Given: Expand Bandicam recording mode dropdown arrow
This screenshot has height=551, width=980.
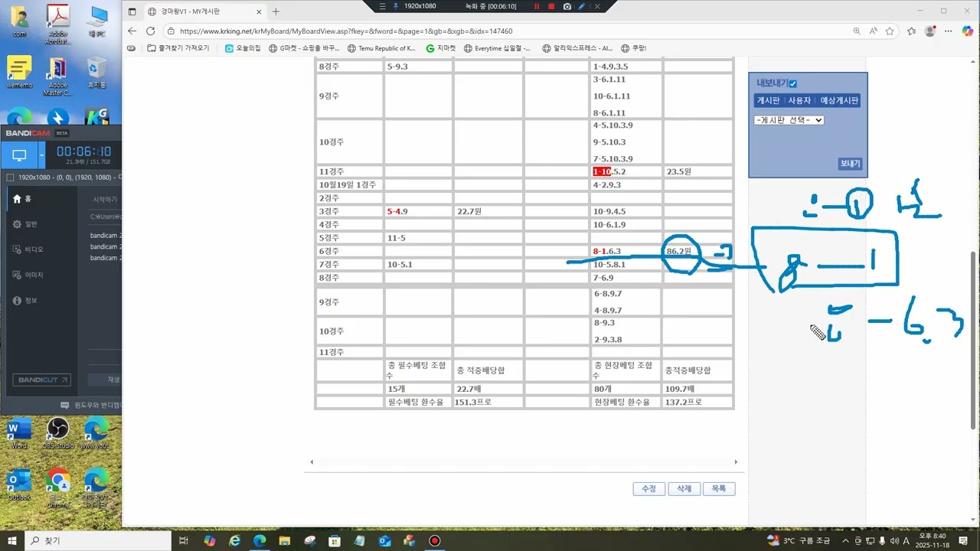Looking at the screenshot, I should 42,155.
